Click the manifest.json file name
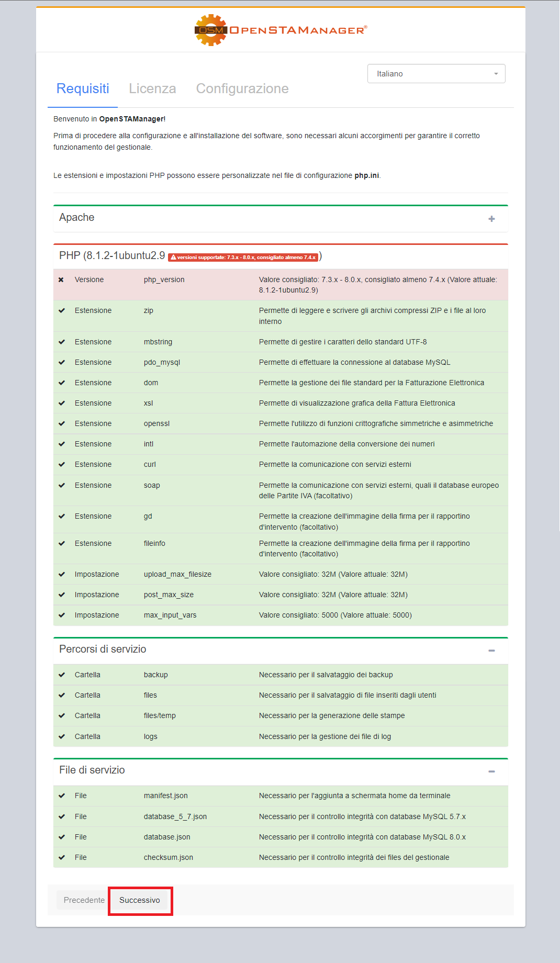Viewport: 560px width, 963px height. (x=166, y=796)
